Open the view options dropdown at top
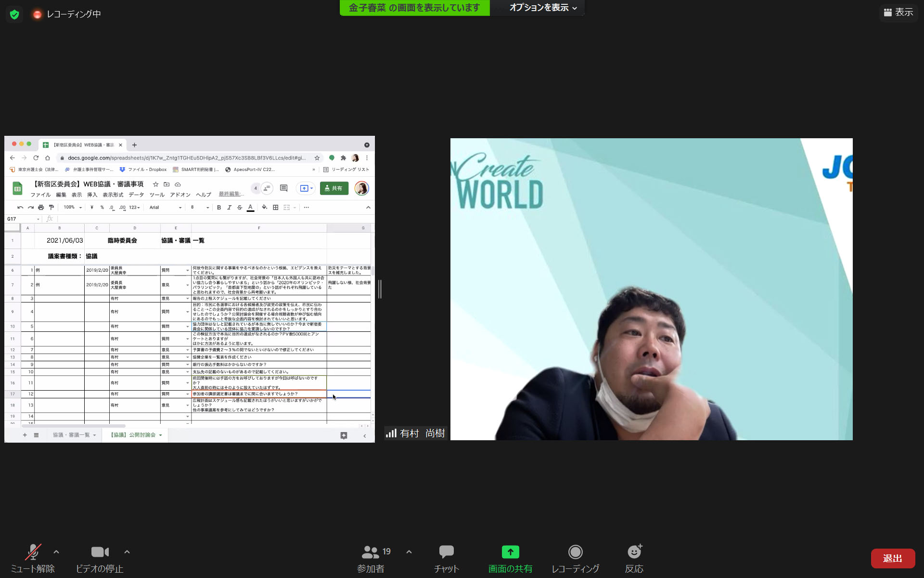This screenshot has height=578, width=924. [542, 8]
